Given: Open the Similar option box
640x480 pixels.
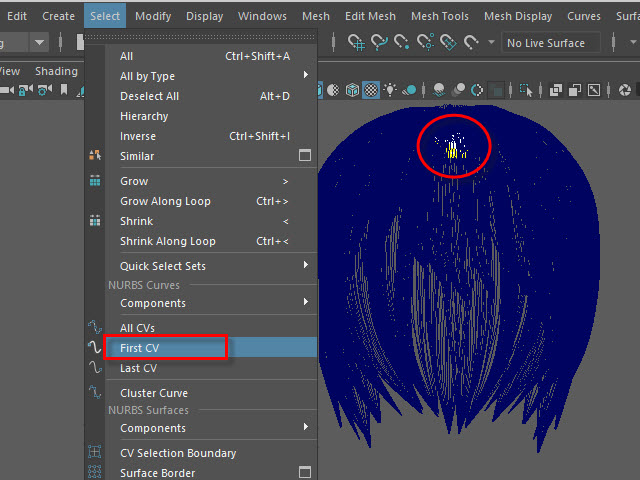Looking at the screenshot, I should 305,156.
